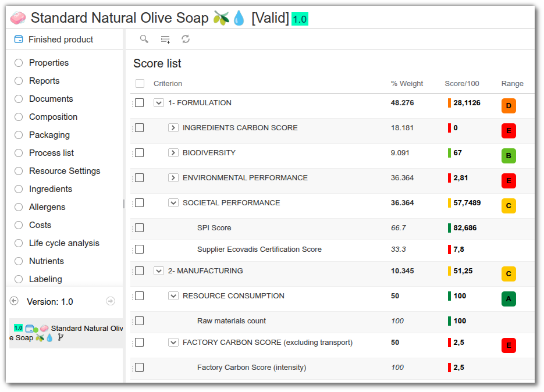
Task: Check the Raw materials count checkbox
Action: click(x=140, y=320)
